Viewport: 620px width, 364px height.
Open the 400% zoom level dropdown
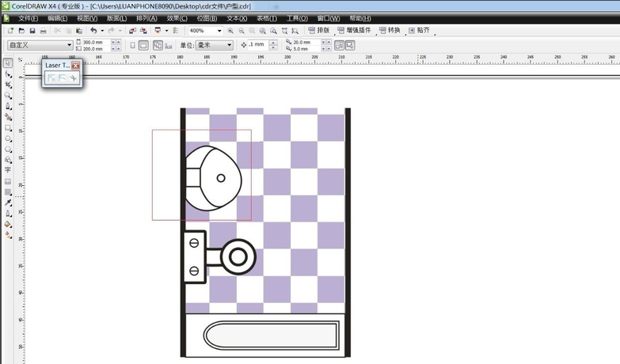221,30
